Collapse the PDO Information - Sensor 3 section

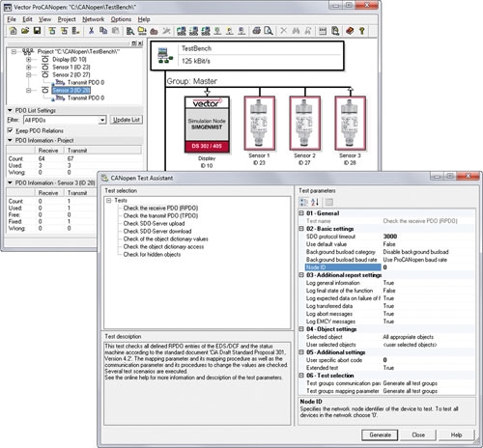point(10,182)
